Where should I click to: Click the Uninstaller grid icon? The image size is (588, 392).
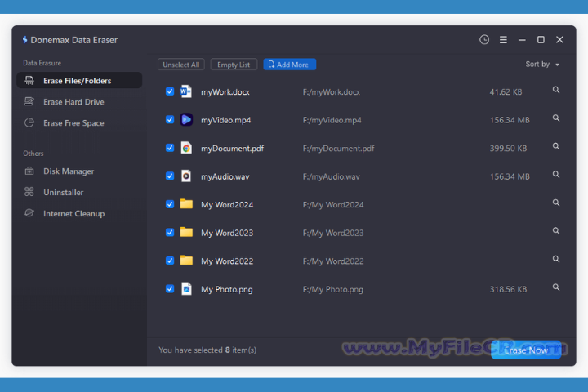click(x=29, y=192)
